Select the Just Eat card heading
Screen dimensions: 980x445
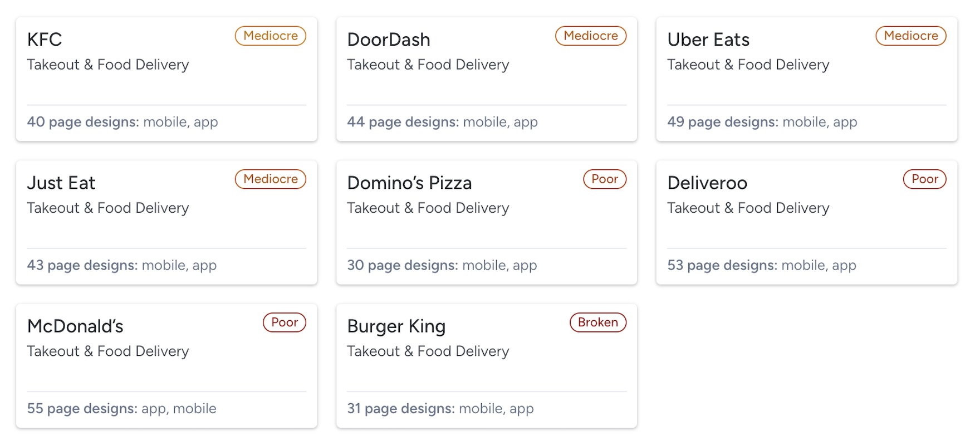tap(61, 183)
